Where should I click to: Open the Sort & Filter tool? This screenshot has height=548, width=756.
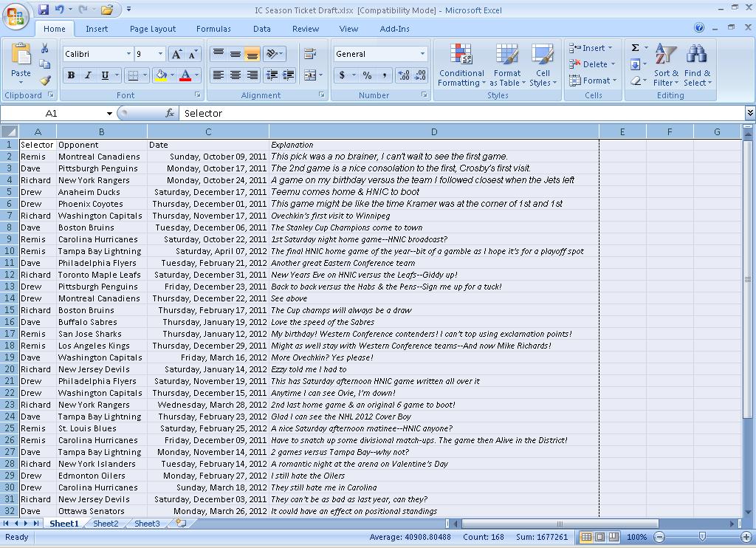[x=665, y=65]
